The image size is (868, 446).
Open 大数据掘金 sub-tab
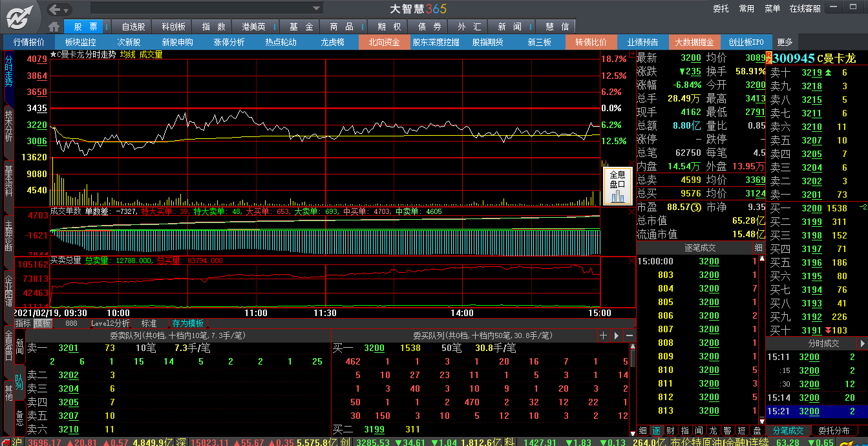tap(694, 42)
